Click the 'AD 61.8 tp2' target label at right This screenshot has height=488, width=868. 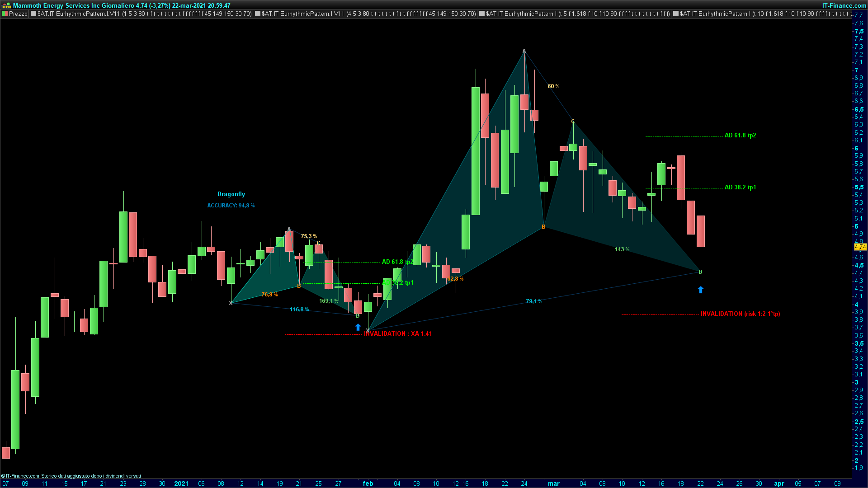(740, 135)
